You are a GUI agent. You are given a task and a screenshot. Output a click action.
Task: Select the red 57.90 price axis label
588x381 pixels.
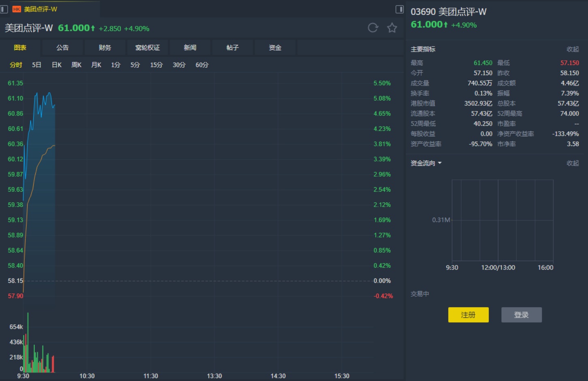tap(15, 296)
